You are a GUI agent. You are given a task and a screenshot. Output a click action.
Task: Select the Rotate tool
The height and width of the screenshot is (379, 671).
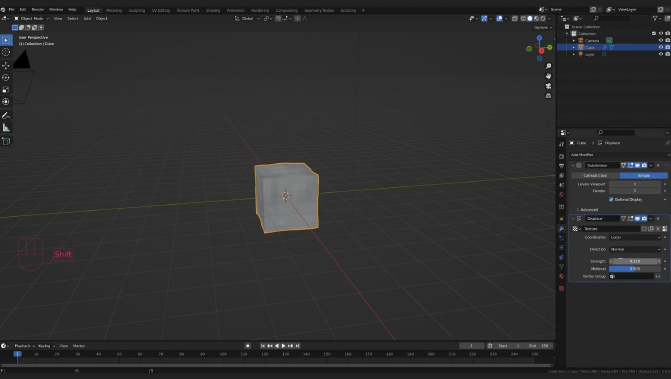click(6, 77)
